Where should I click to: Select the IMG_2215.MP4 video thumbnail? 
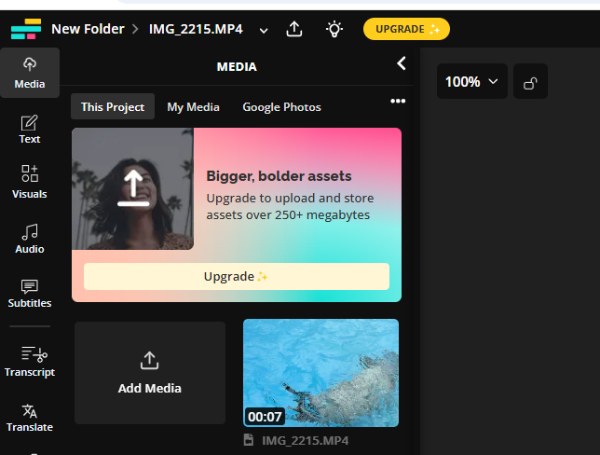point(321,373)
